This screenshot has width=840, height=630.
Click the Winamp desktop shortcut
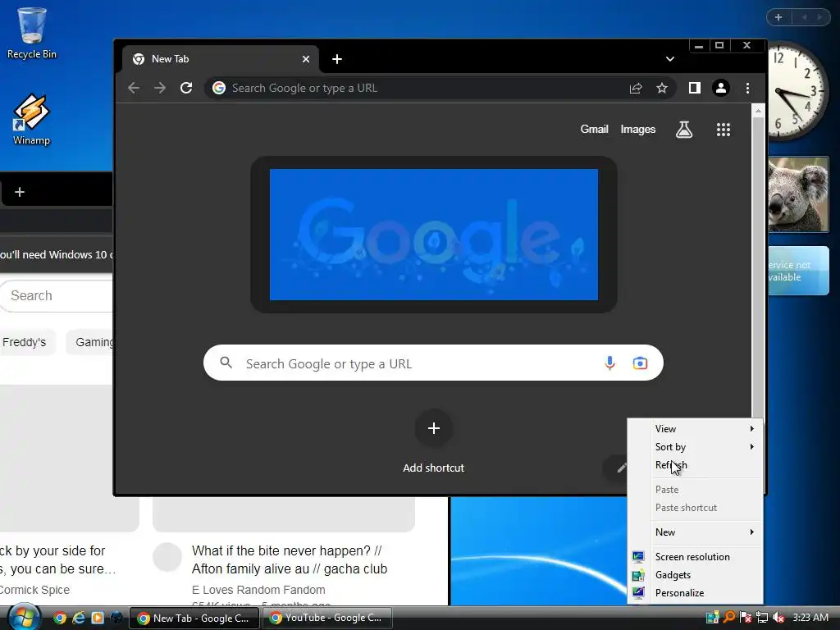click(31, 120)
